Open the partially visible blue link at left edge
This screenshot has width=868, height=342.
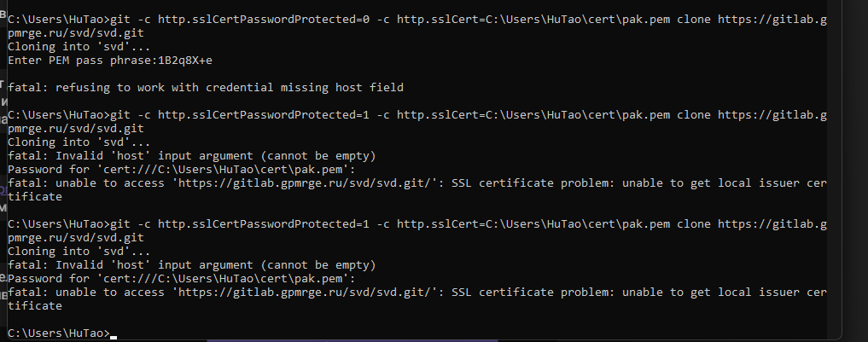(3, 190)
